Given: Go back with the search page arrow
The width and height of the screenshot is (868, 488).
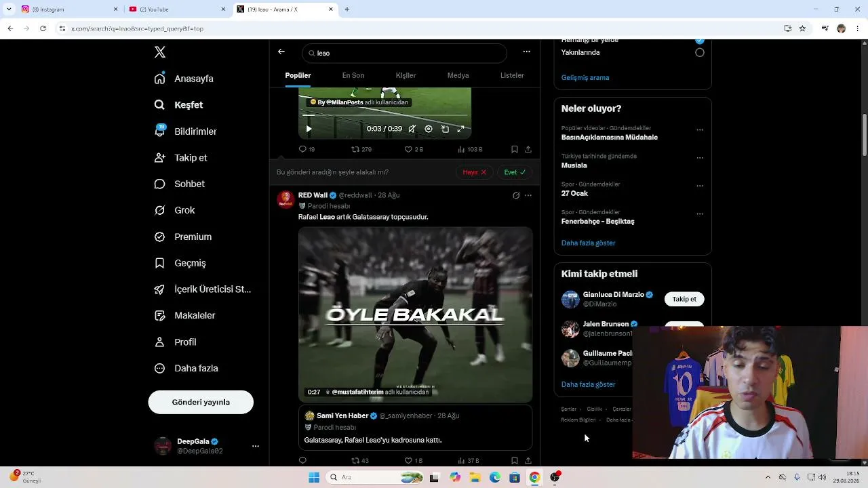Looking at the screenshot, I should (x=281, y=52).
